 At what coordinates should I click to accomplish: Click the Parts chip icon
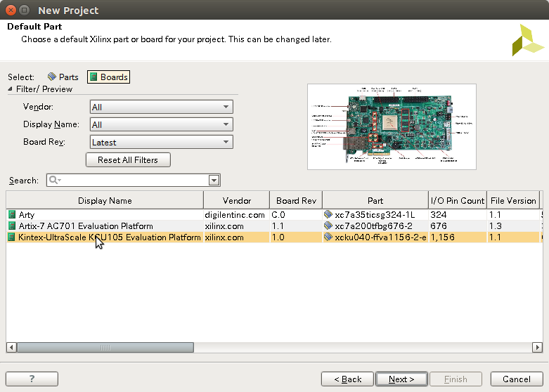pyautogui.click(x=52, y=77)
